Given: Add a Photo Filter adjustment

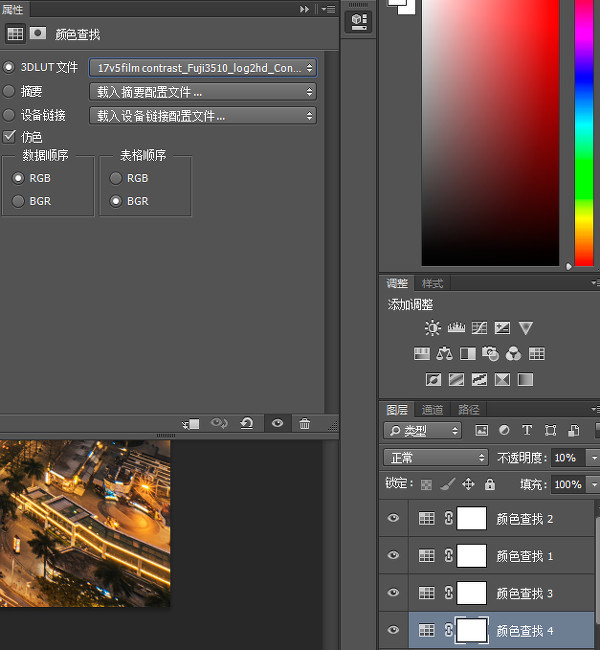Looking at the screenshot, I should pos(490,354).
